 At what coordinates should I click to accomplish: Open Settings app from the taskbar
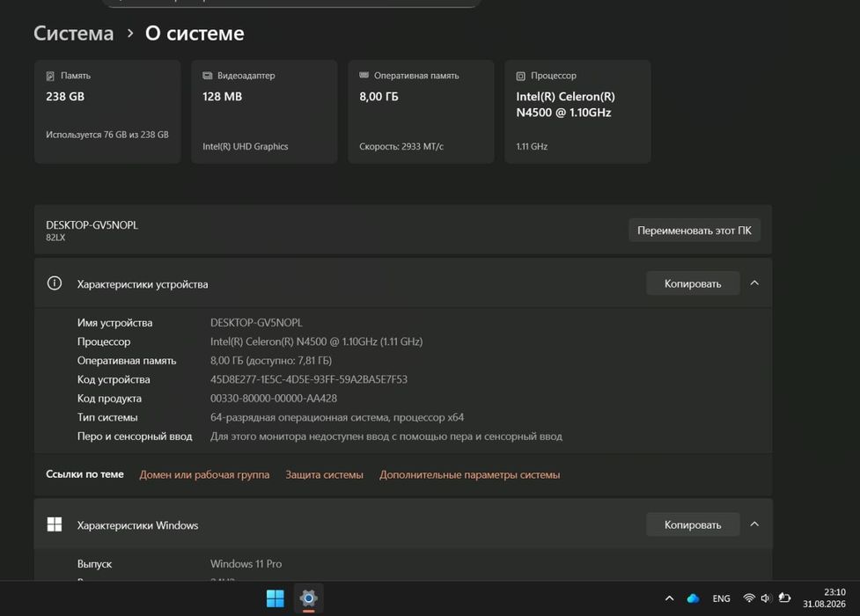(308, 598)
